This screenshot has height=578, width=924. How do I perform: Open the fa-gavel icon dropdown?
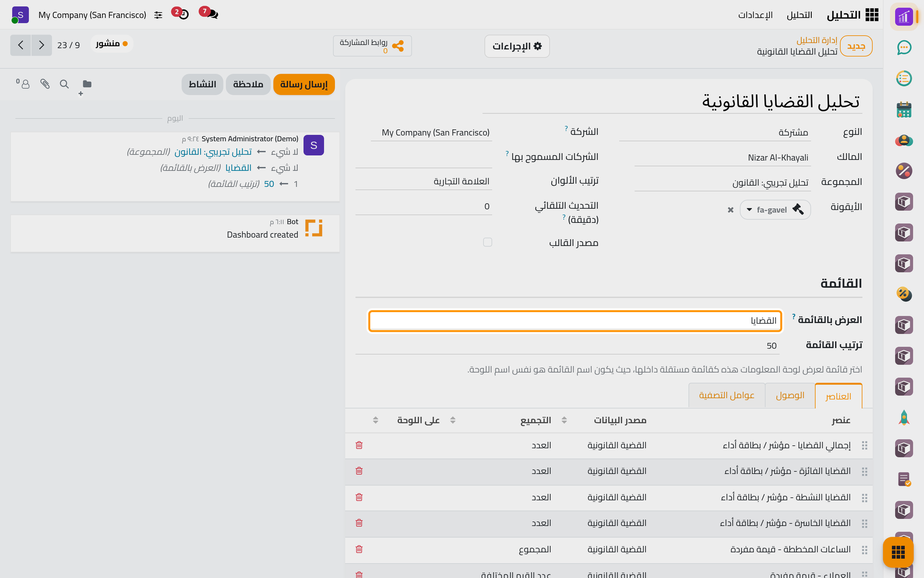pos(775,210)
